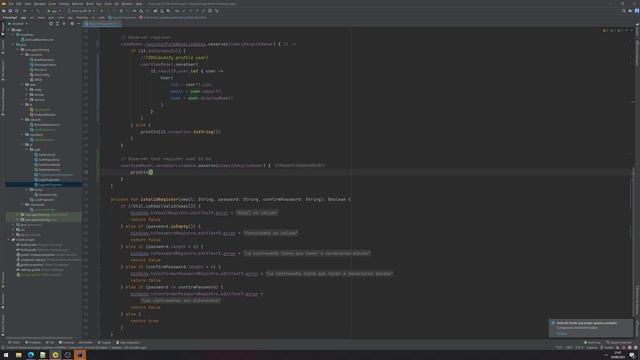The height and width of the screenshot is (360, 640).
Task: Open the Edit menu
Action: pos(19,4)
